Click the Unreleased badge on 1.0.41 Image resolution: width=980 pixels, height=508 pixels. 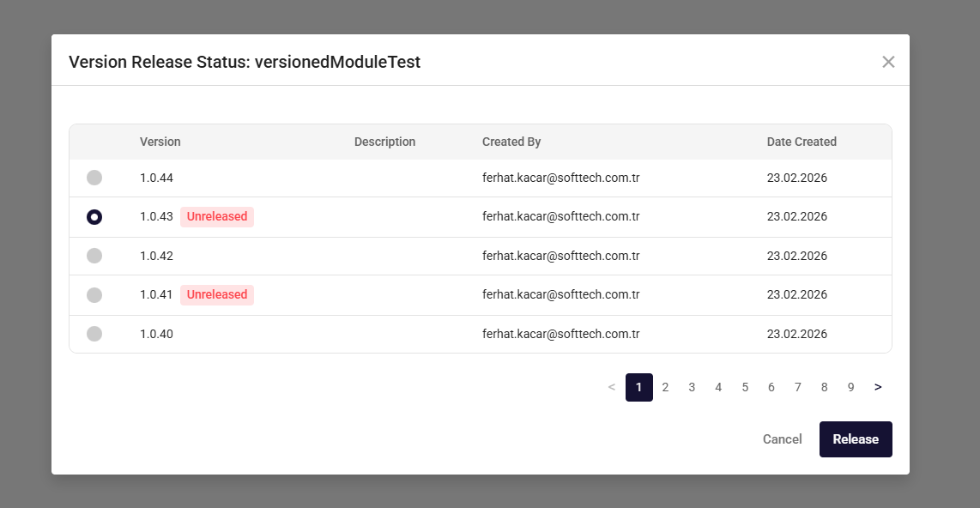coord(217,294)
